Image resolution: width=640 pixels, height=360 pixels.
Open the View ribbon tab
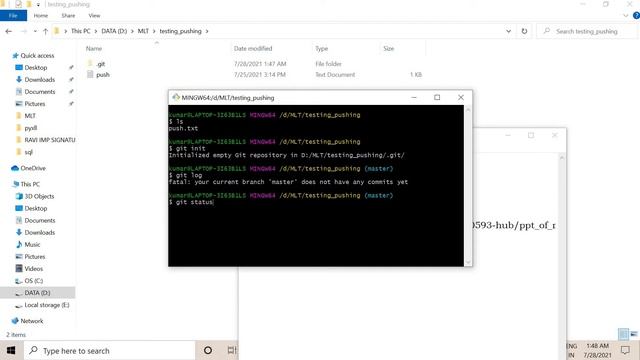[x=94, y=16]
